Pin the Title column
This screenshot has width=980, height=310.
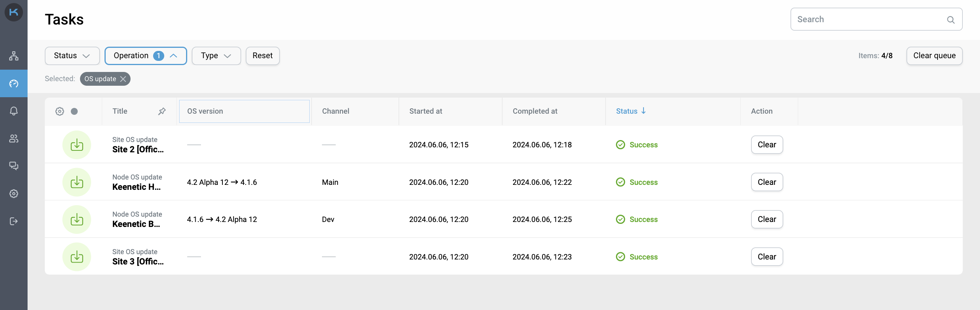[x=162, y=111]
